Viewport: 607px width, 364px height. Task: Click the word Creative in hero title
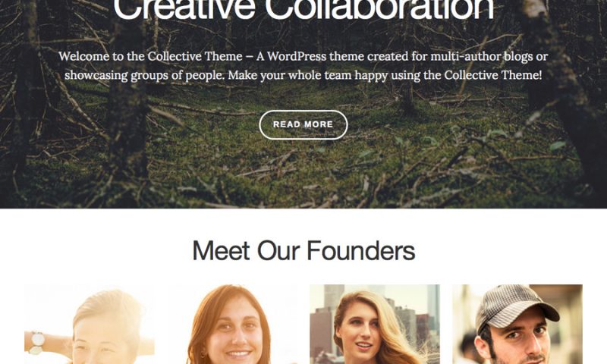[184, 8]
